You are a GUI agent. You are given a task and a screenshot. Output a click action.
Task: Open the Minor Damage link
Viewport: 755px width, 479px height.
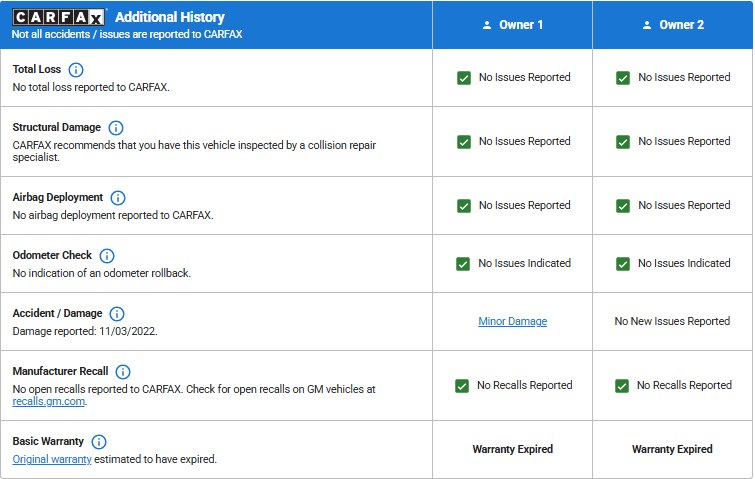(x=512, y=322)
